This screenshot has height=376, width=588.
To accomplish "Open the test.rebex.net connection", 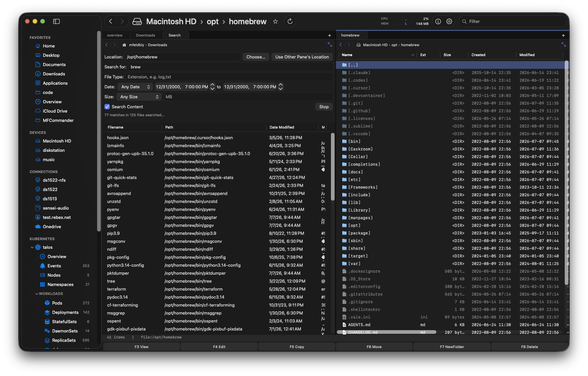I will tap(57, 217).
